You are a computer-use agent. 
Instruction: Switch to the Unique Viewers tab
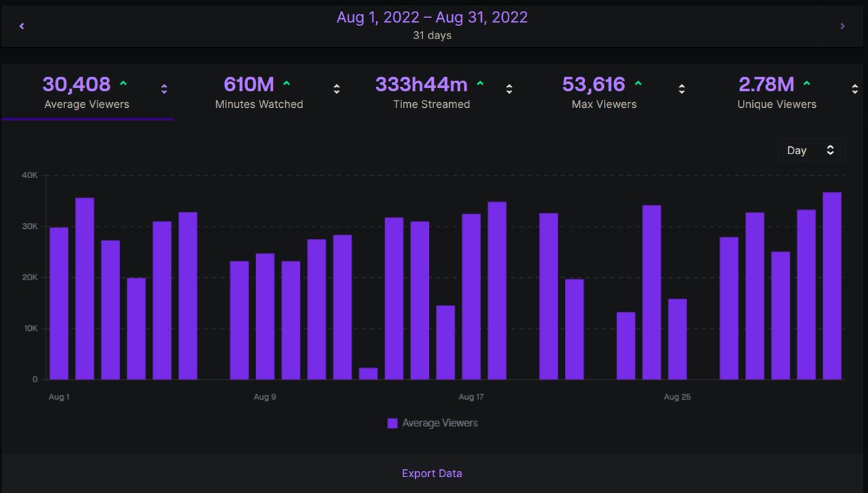click(x=777, y=92)
